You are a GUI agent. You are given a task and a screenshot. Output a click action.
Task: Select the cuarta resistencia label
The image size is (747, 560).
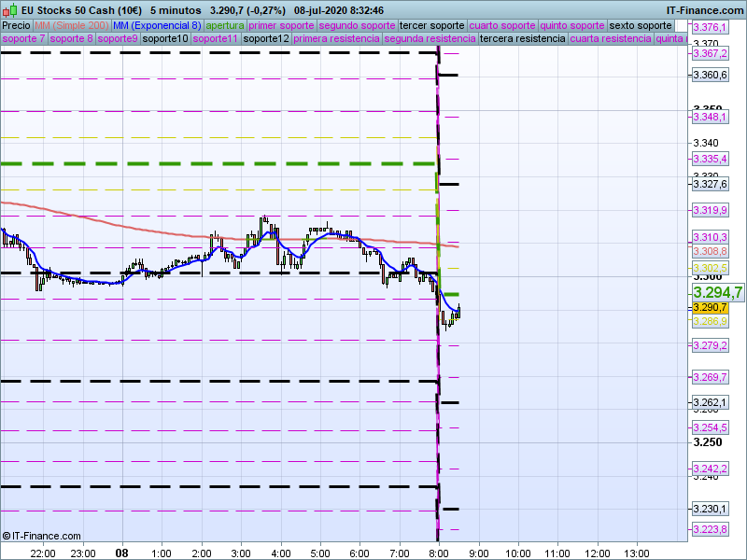(611, 39)
